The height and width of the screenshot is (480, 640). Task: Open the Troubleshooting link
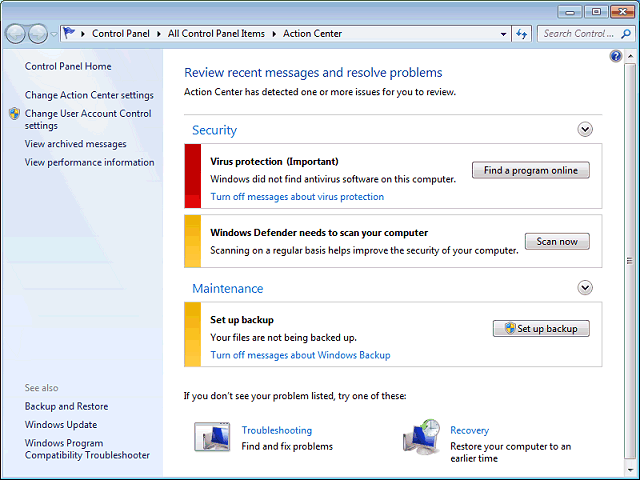277,430
